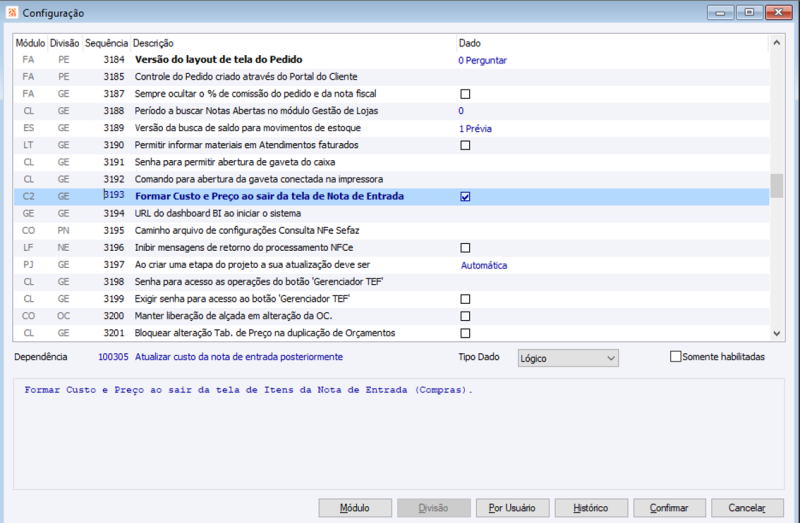Click the '0' value for sequence 3188
This screenshot has height=523, width=800.
[x=461, y=111]
